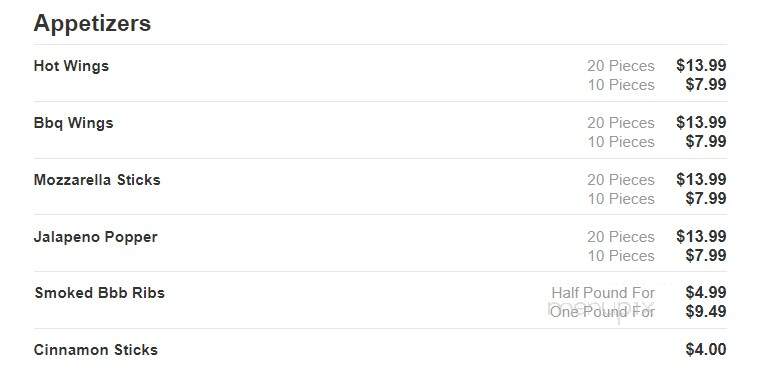
Task: Choose the Half Pound For ribs option
Action: (x=603, y=293)
